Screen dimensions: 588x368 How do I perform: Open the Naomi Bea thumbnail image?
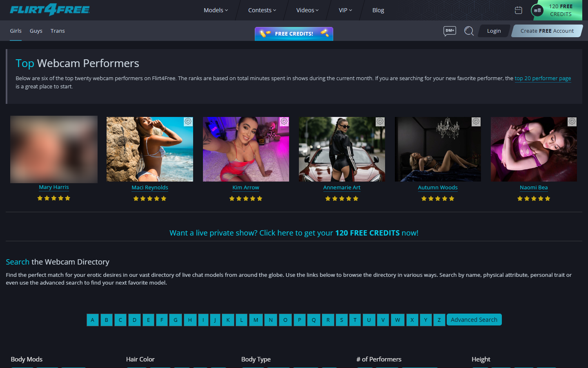tap(534, 149)
